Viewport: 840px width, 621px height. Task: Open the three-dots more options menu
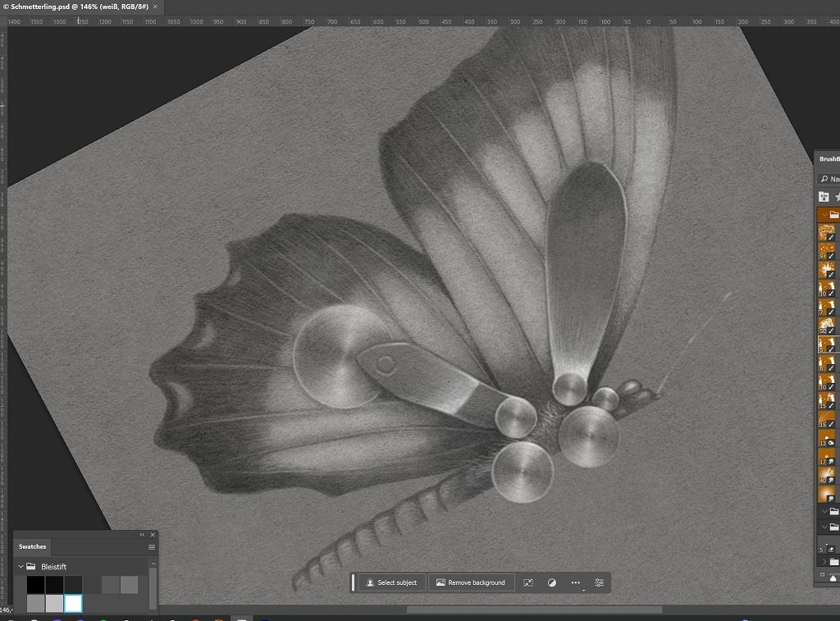tap(575, 582)
